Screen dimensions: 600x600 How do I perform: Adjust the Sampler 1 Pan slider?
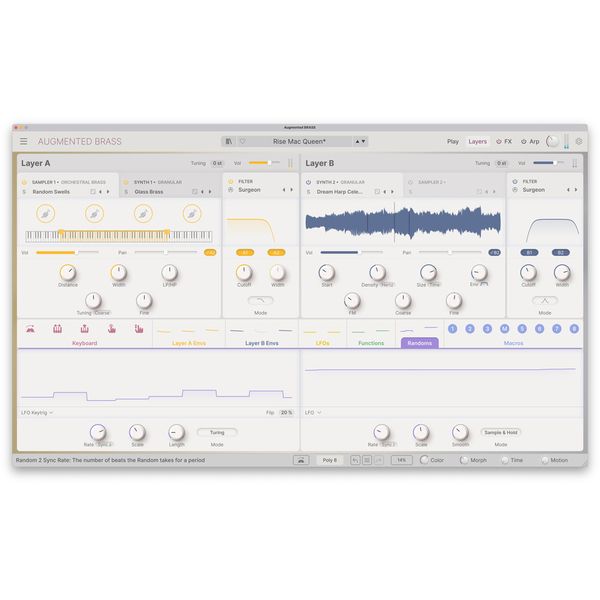[166, 252]
